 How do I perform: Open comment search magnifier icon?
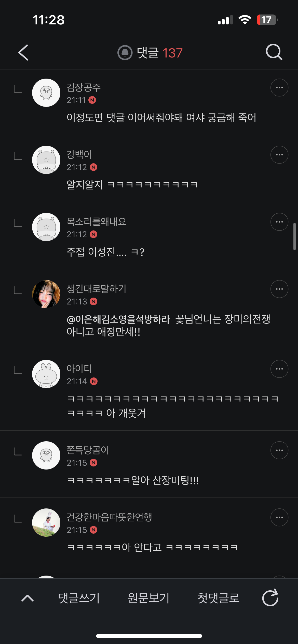[x=274, y=52]
